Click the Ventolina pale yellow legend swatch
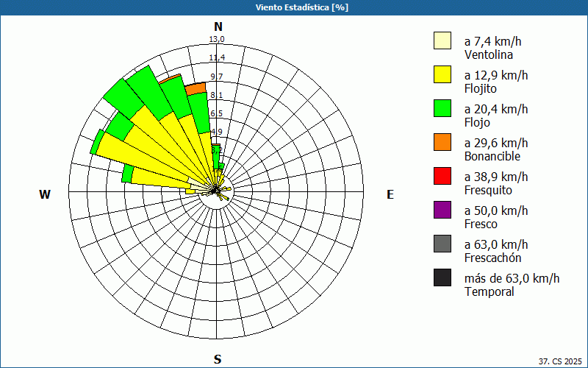Screen dimensions: 588x368 click(442, 40)
